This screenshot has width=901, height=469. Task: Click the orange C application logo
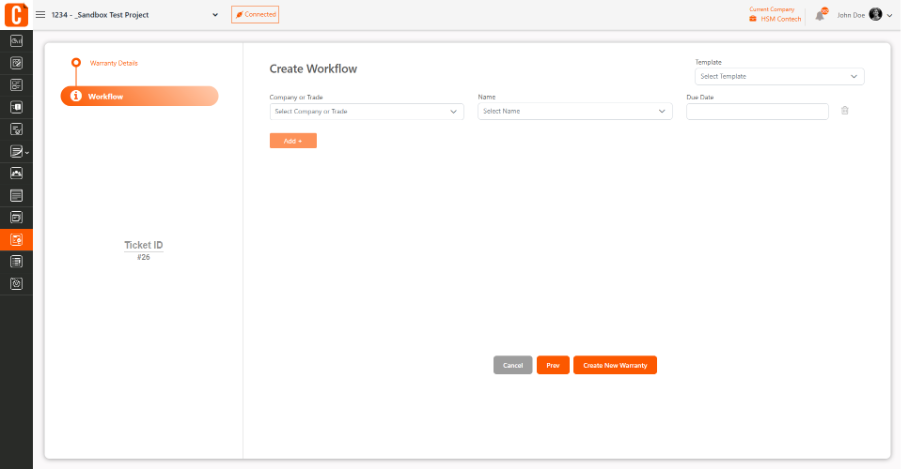coord(16,14)
